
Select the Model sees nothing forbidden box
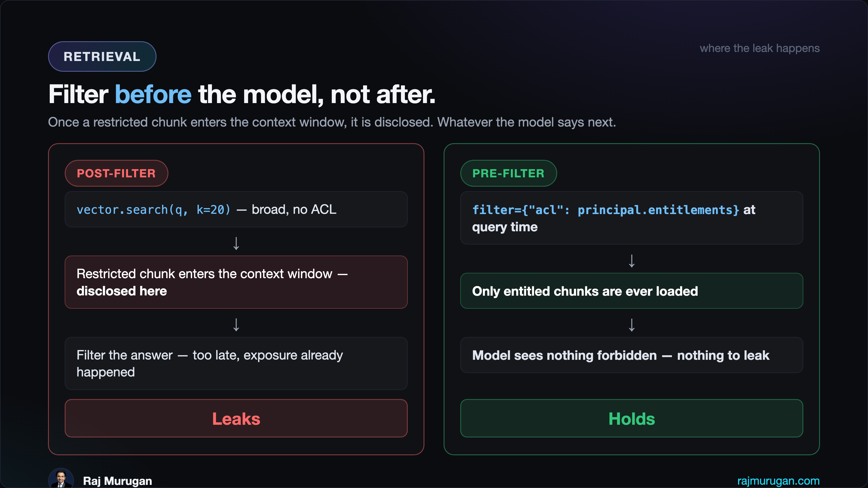[x=632, y=355]
